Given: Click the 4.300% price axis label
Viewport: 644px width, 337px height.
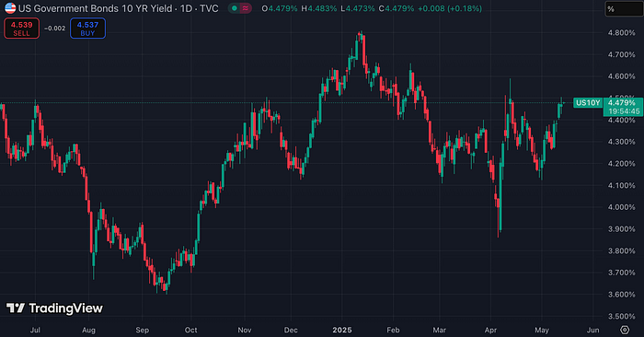Looking at the screenshot, I should (621, 142).
